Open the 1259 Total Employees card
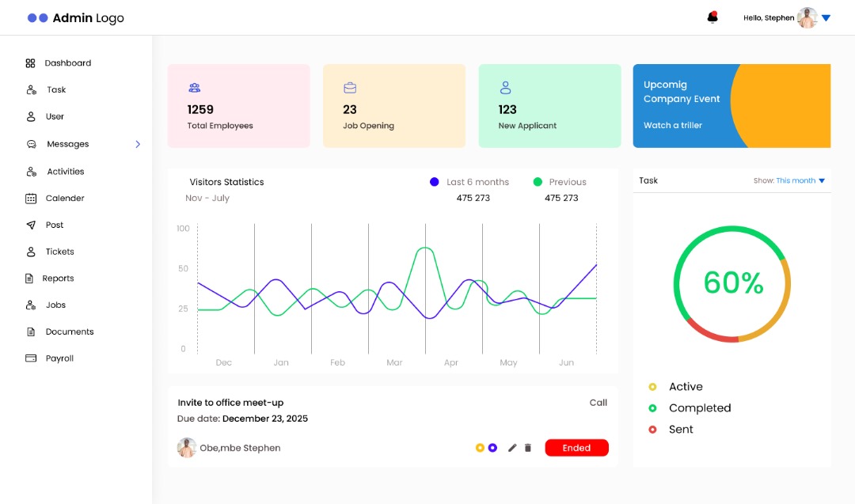This screenshot has height=504, width=855. (239, 106)
